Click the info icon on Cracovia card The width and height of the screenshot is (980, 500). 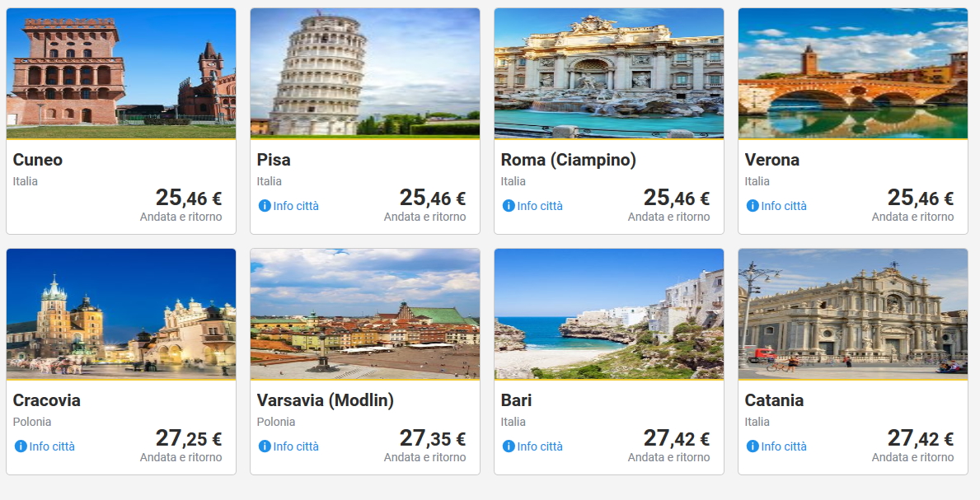pyautogui.click(x=21, y=446)
